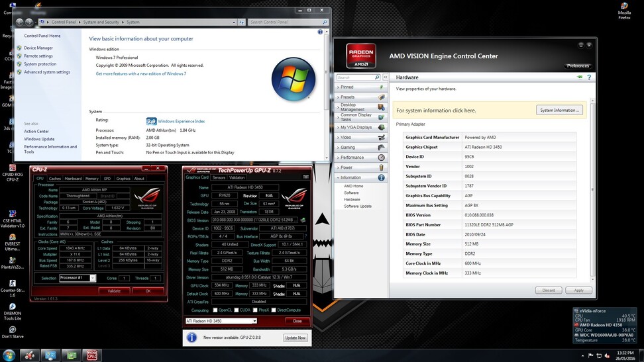Click Search Control Panel input field
Image resolution: width=644 pixels, height=362 pixels.
point(285,22)
